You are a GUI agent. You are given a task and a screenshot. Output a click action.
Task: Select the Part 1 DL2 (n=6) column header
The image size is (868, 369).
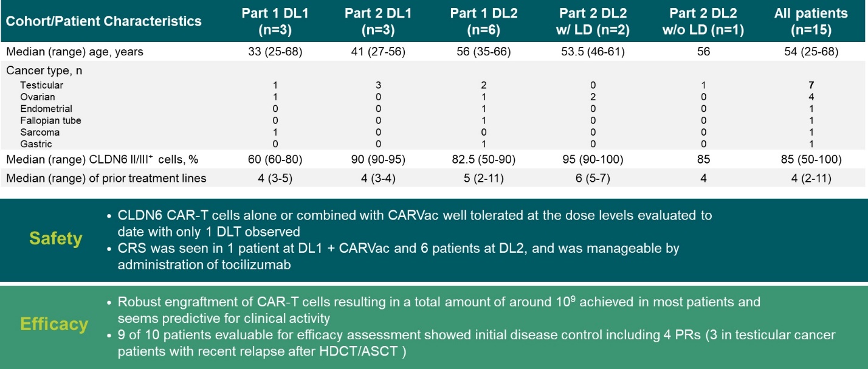483,21
